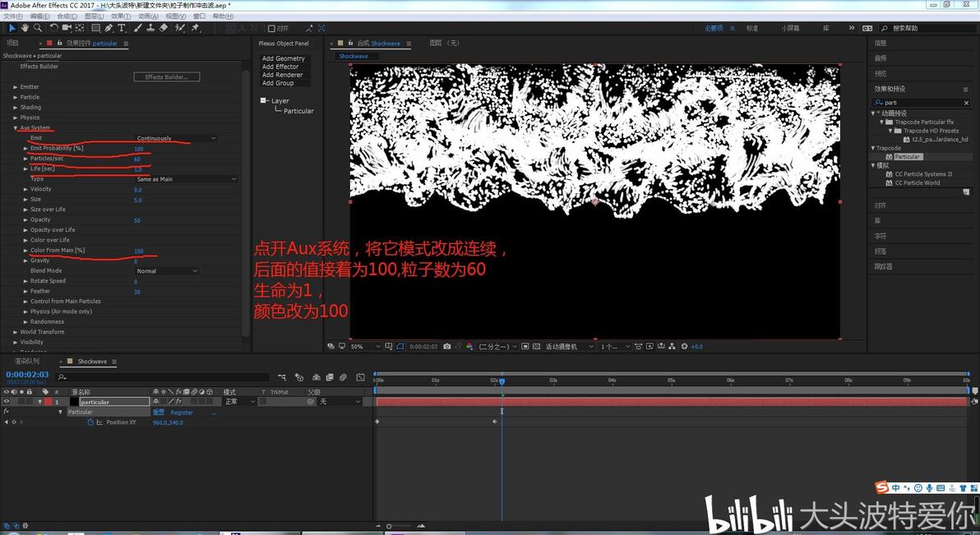This screenshot has width=980, height=535.
Task: Open the 帮助(H) menu
Action: (223, 16)
